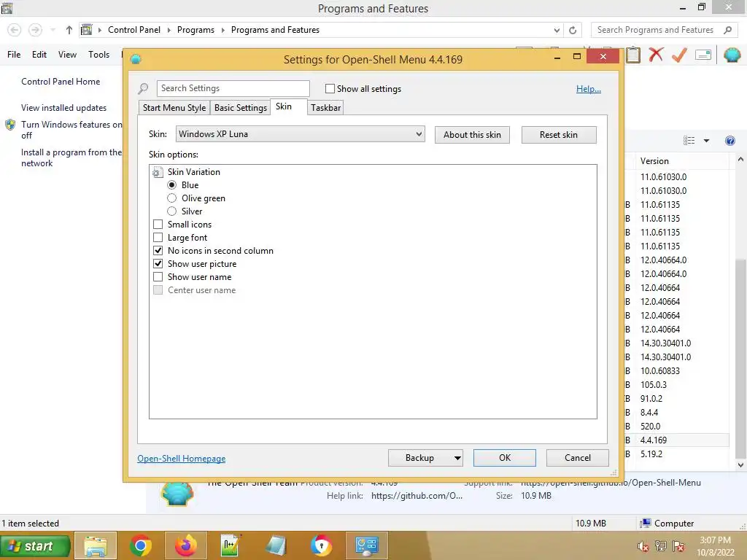Select the Olive green skin variation

coord(172,198)
